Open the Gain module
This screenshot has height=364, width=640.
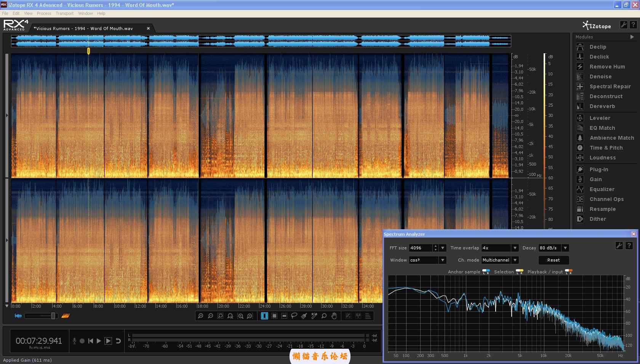[x=595, y=179]
